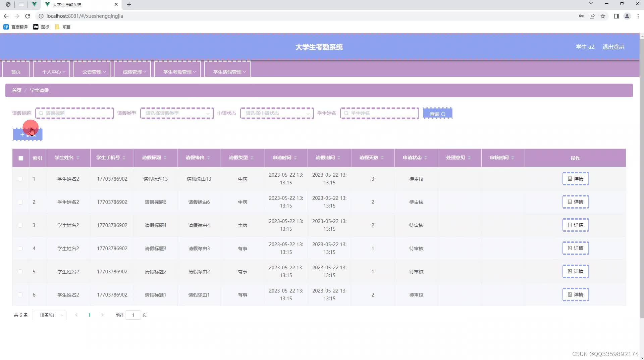The height and width of the screenshot is (360, 644).
Task: Open the 申请状态 dropdown filter
Action: coord(277,113)
